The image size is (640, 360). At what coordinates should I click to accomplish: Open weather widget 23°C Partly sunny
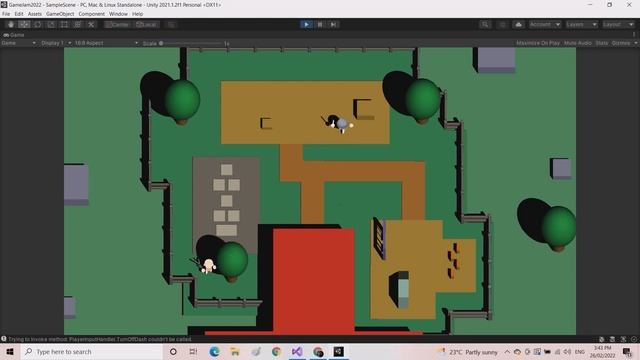(x=468, y=352)
